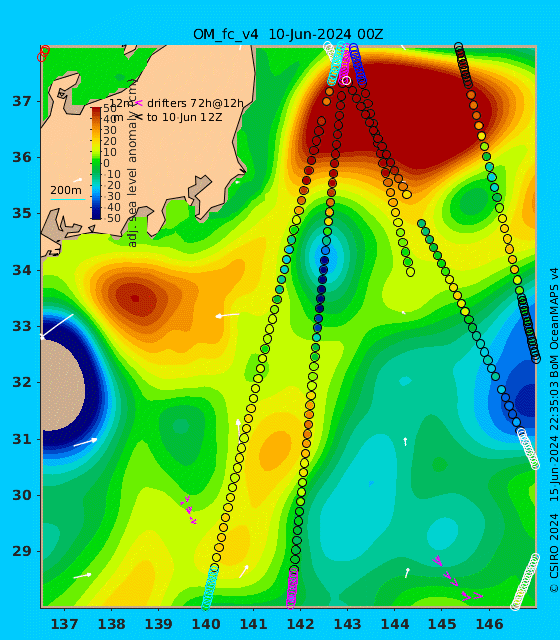Click the magenta drifter arrows near 139.7E 29.8N
The width and height of the screenshot is (560, 640).
[189, 510]
